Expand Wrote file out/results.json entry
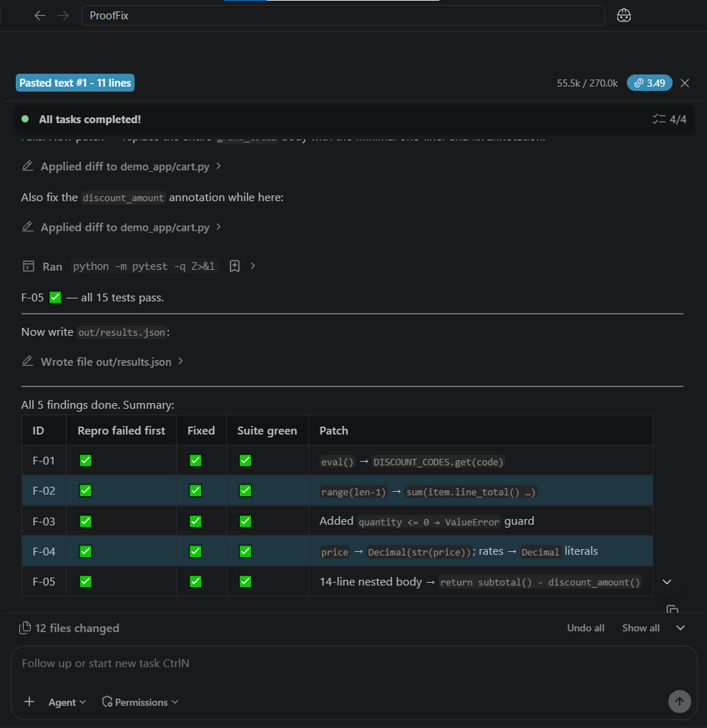The height and width of the screenshot is (728, 707). point(180,361)
